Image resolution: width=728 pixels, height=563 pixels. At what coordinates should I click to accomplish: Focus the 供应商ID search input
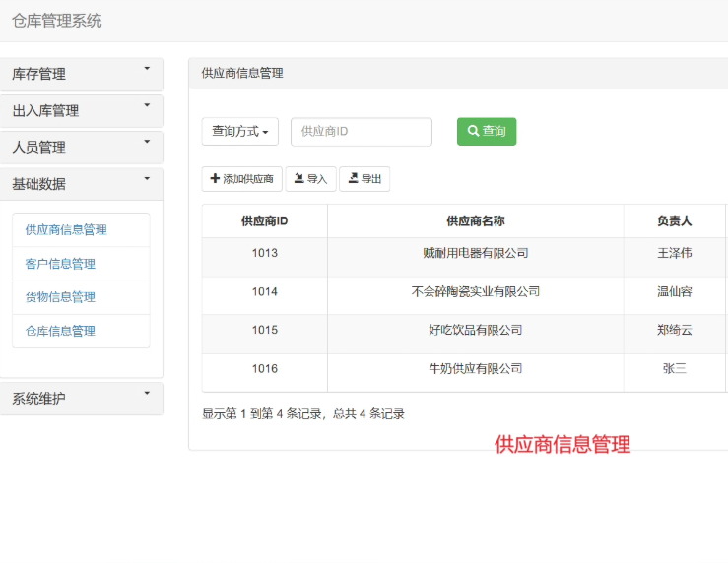pos(362,132)
